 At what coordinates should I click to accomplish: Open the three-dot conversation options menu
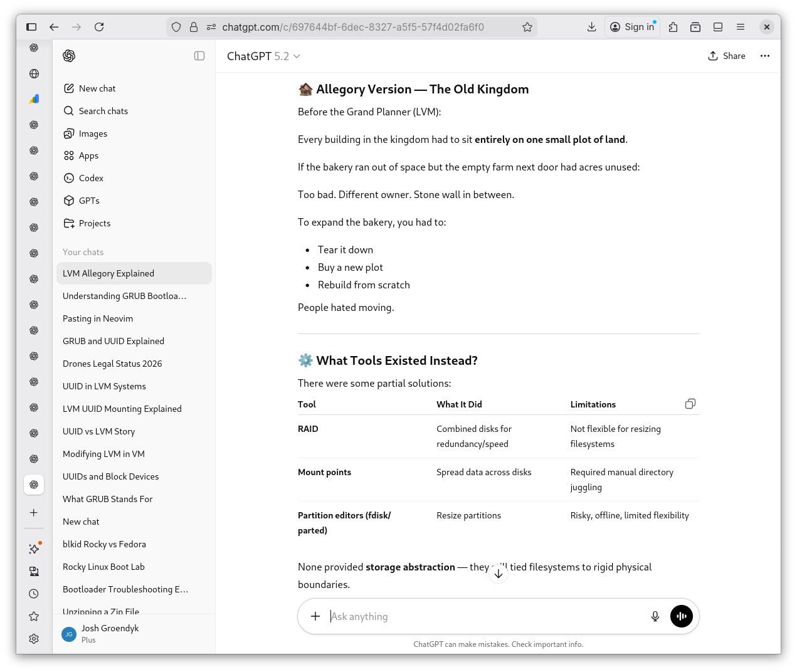click(x=764, y=56)
